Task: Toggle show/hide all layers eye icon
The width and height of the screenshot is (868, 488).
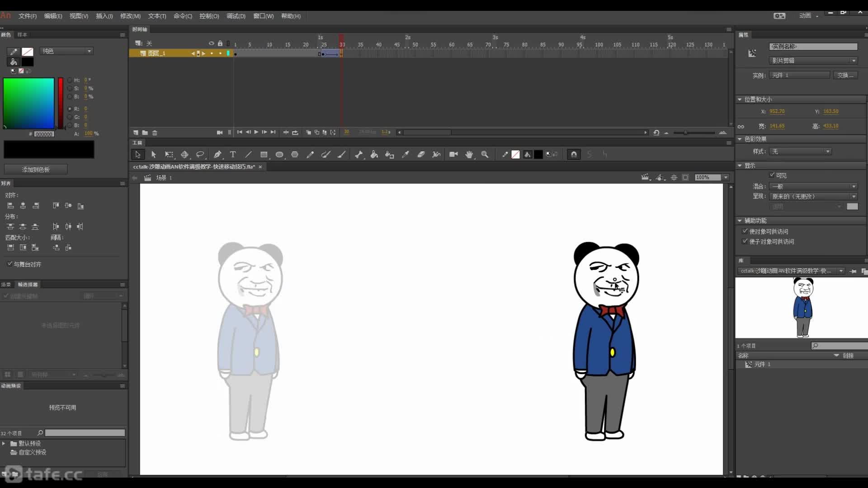Action: 211,43
